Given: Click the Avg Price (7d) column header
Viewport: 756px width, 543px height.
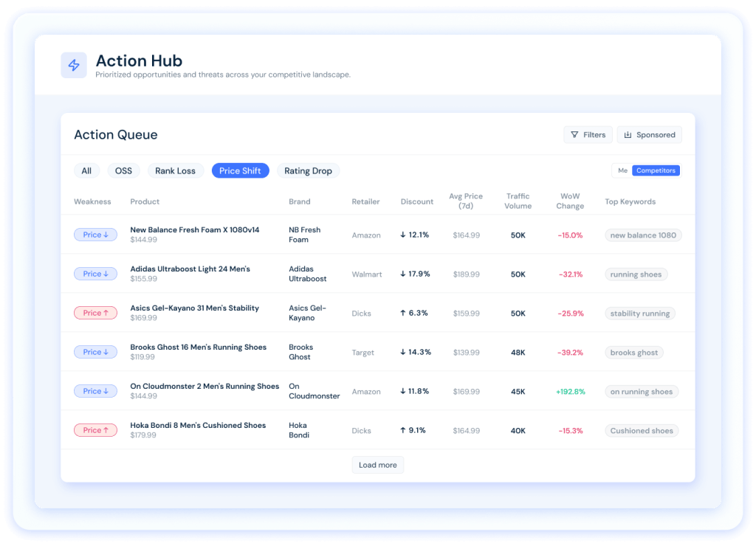Looking at the screenshot, I should click(x=466, y=201).
